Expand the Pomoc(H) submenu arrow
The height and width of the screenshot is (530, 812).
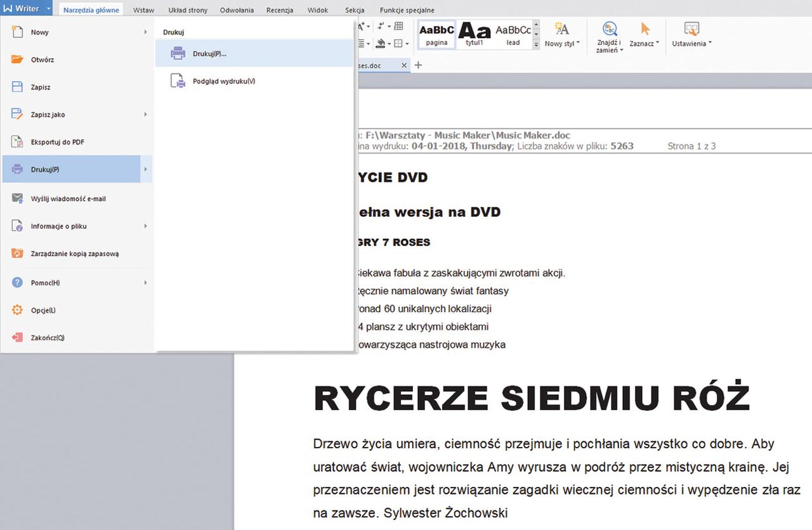tap(145, 283)
